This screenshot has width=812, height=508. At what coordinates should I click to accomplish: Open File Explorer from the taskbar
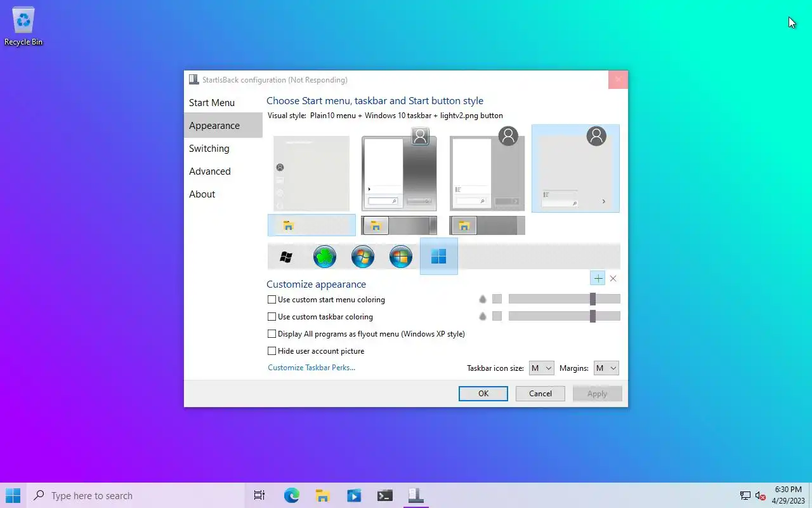[322, 495]
